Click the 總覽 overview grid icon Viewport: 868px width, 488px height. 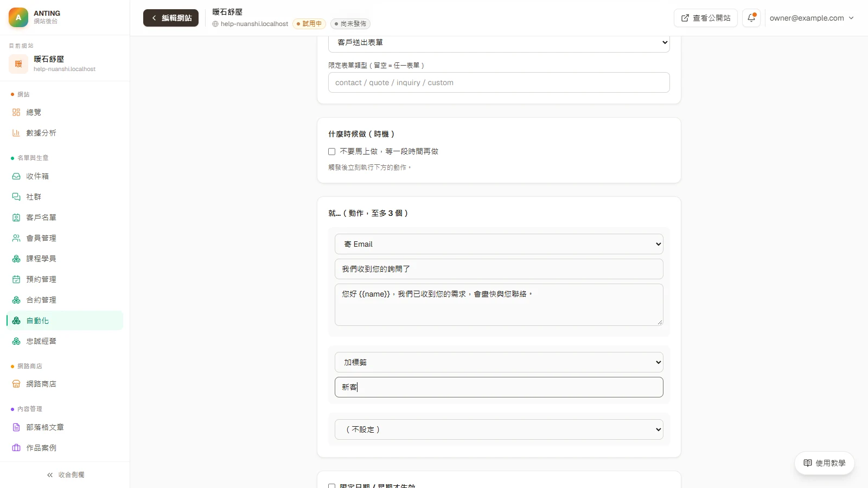[x=16, y=112]
